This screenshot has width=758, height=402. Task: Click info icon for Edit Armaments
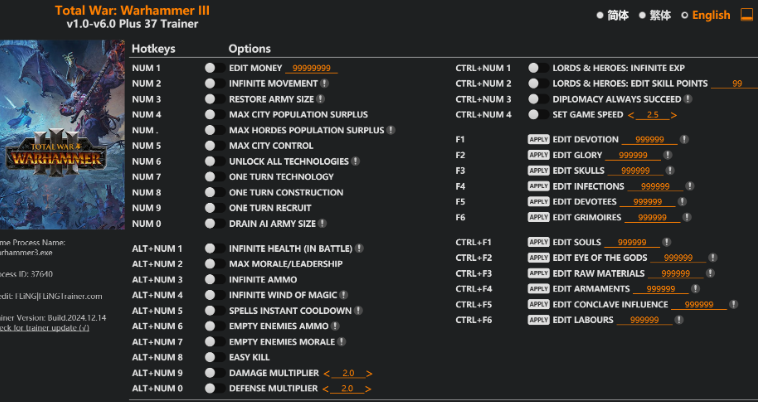tap(695, 289)
